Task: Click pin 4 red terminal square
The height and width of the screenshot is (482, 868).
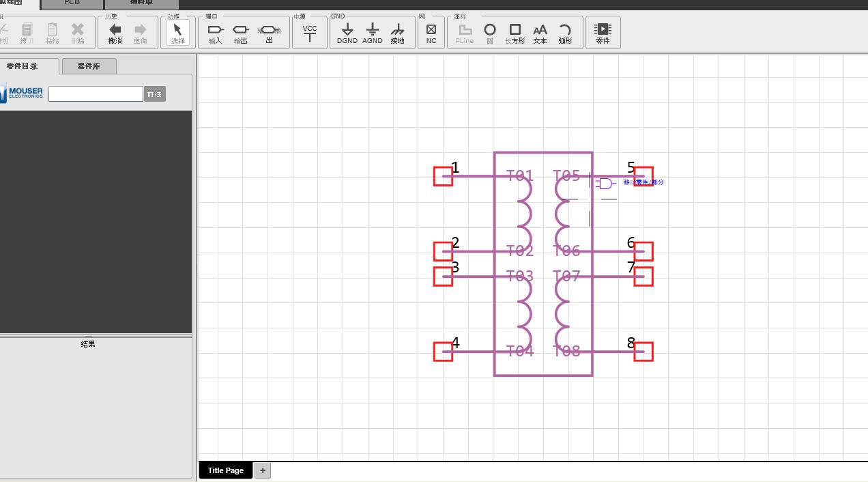Action: point(443,352)
